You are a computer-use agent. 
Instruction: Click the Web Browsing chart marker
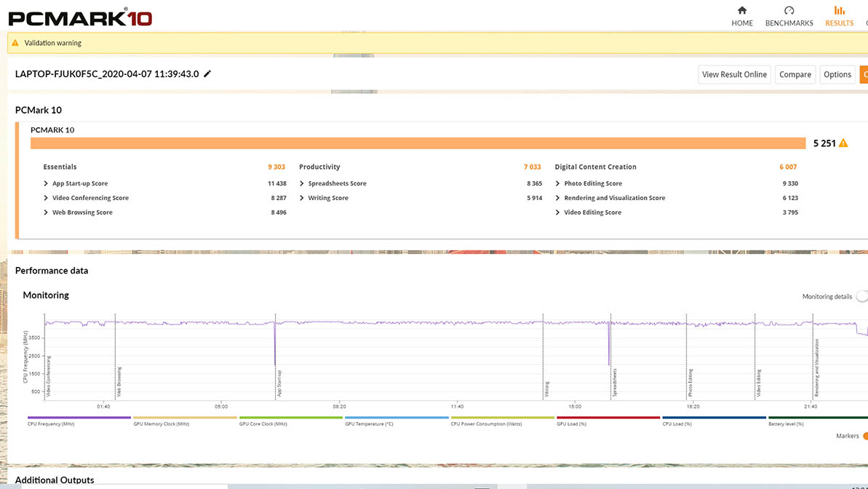pyautogui.click(x=119, y=381)
